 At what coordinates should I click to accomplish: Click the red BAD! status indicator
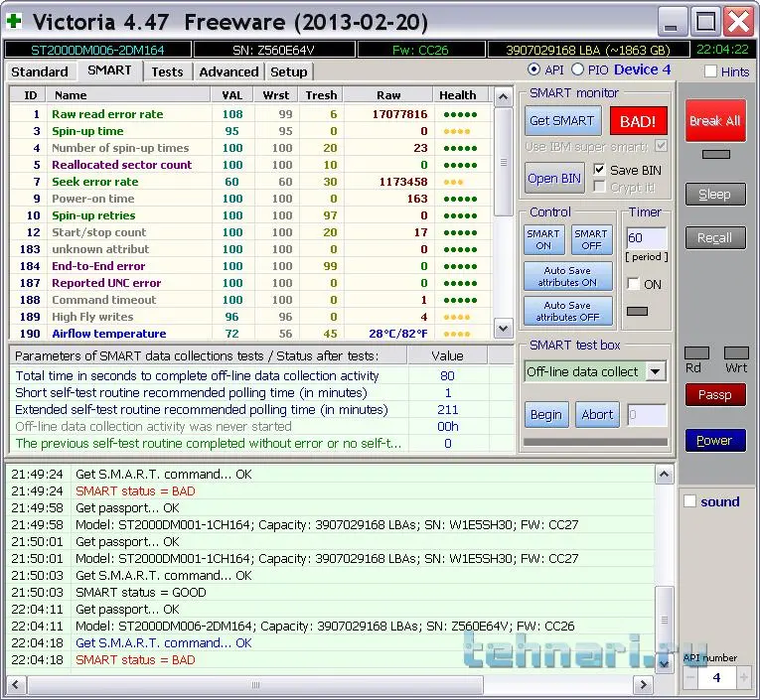[x=638, y=121]
